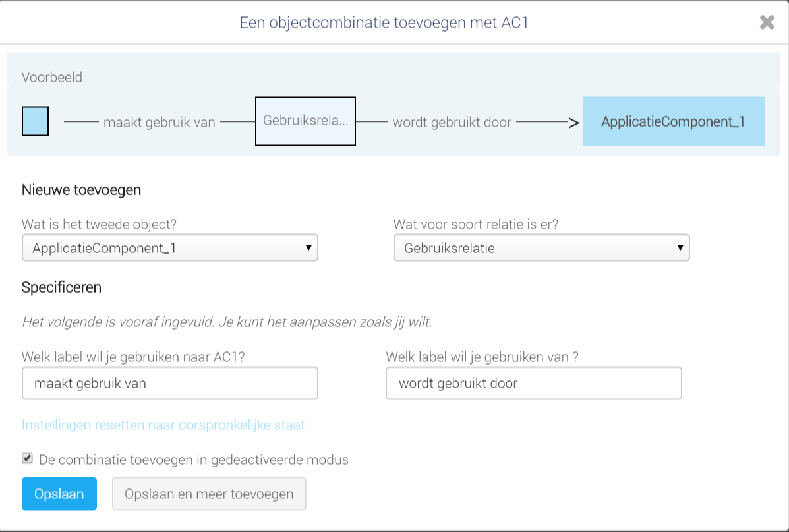Open the 'Wat is het tweede object?' dropdown
Viewport: 789px width, 532px height.
(170, 248)
